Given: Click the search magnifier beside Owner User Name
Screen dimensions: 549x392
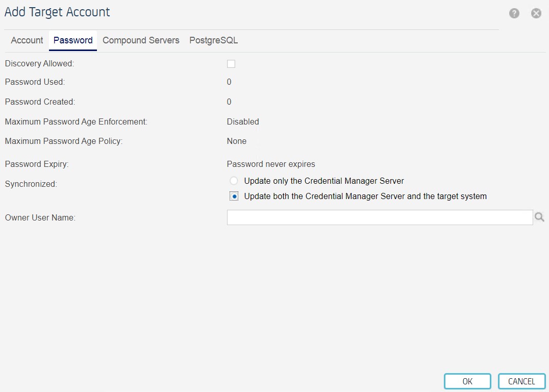Looking at the screenshot, I should tap(539, 216).
